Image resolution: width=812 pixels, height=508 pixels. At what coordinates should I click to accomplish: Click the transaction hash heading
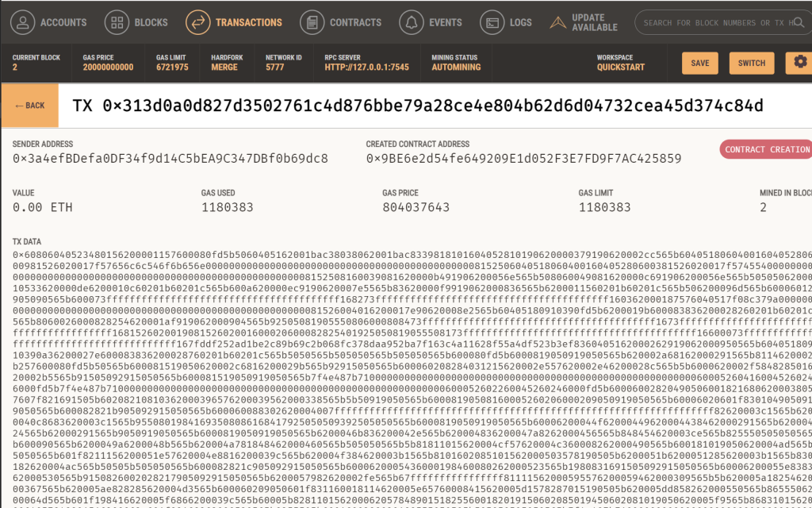418,106
